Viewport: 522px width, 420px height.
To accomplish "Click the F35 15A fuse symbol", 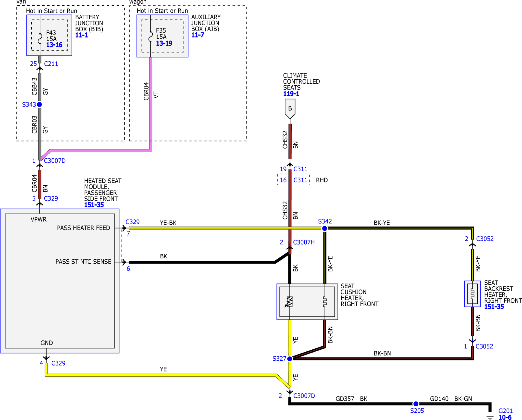I will click(150, 37).
